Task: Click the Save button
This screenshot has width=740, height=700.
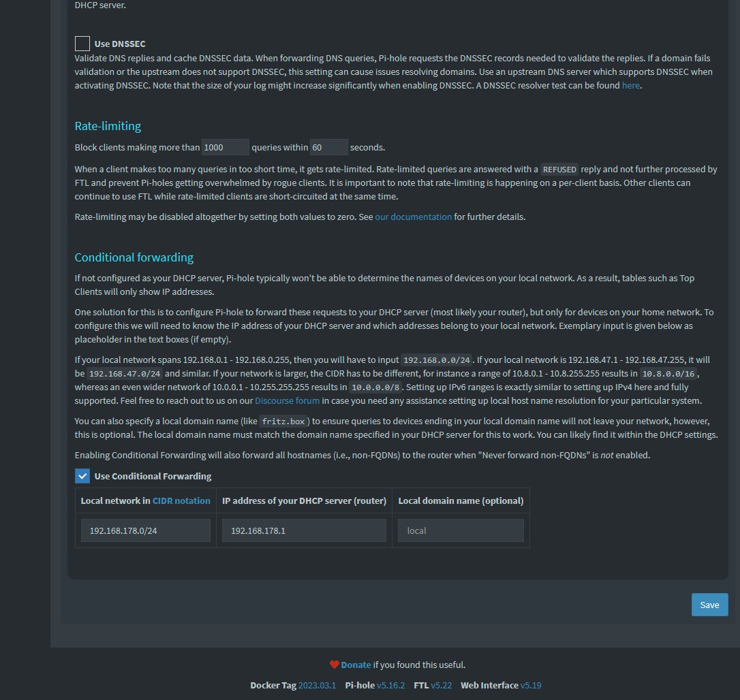Action: pos(709,605)
